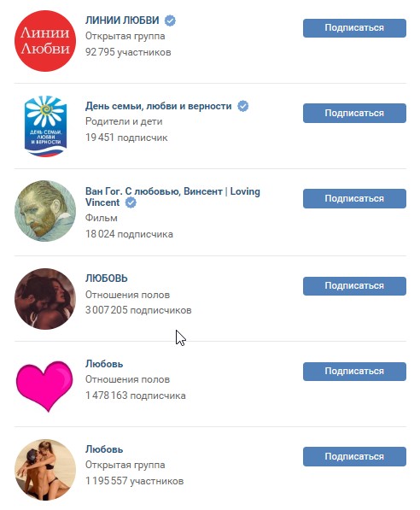This screenshot has width=420, height=510.
Task: Click the verified badge next to ЛИНИИ ЛЮБВИ
Action: (x=170, y=21)
